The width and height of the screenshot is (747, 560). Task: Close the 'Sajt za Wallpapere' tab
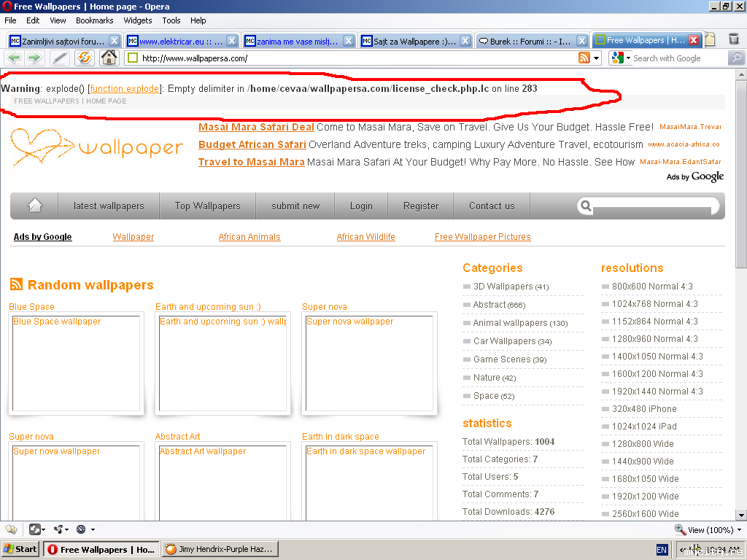[x=465, y=41]
